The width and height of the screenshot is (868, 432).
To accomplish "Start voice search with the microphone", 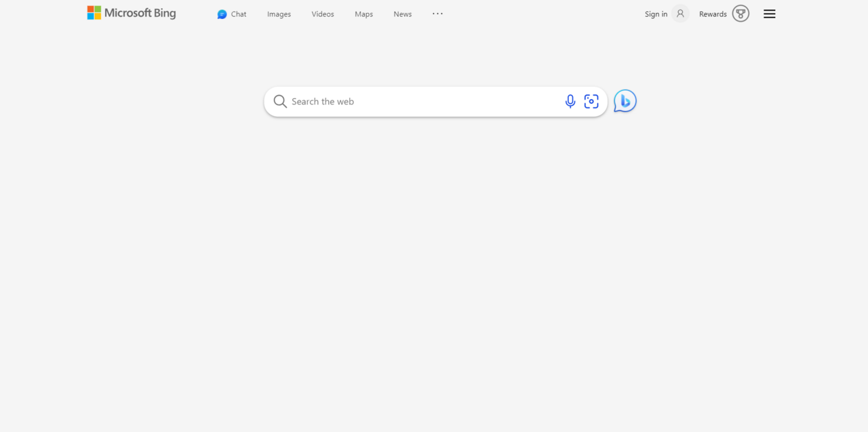I will [x=570, y=102].
